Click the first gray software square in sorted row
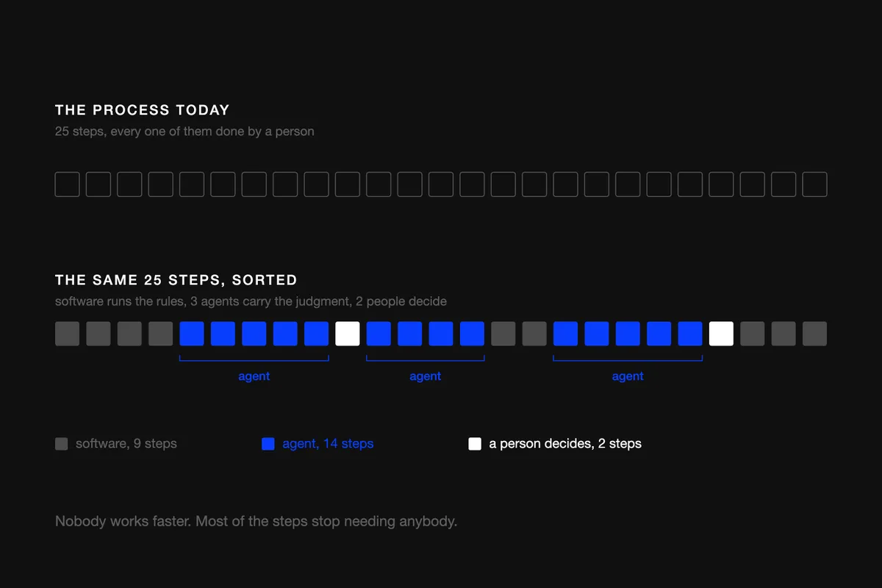The height and width of the screenshot is (588, 882). [x=67, y=334]
